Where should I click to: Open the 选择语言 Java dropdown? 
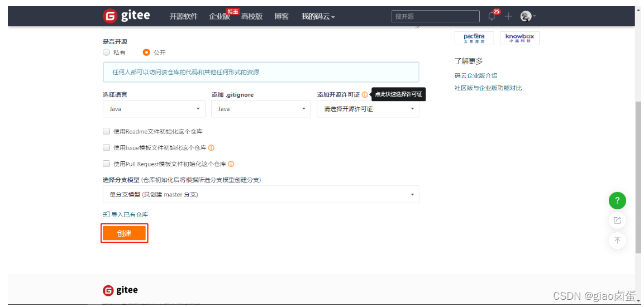tap(154, 109)
